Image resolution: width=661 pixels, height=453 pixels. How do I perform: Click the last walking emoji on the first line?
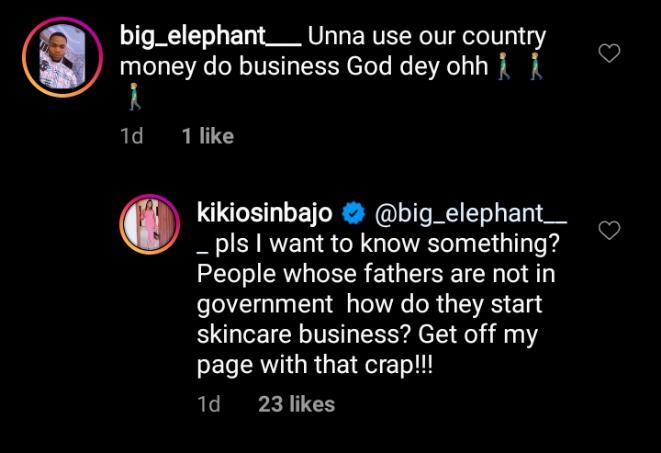pos(536,68)
